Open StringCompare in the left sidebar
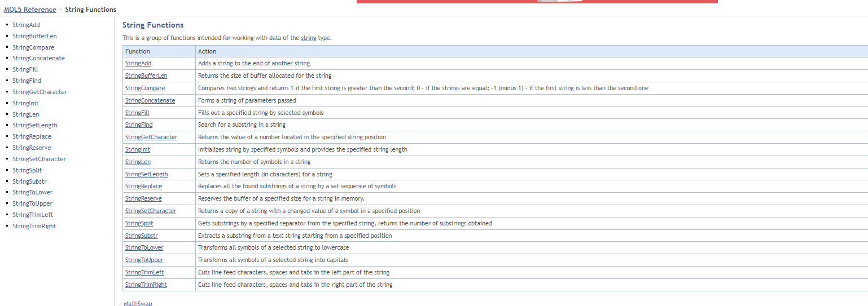The width and height of the screenshot is (868, 306). 33,47
